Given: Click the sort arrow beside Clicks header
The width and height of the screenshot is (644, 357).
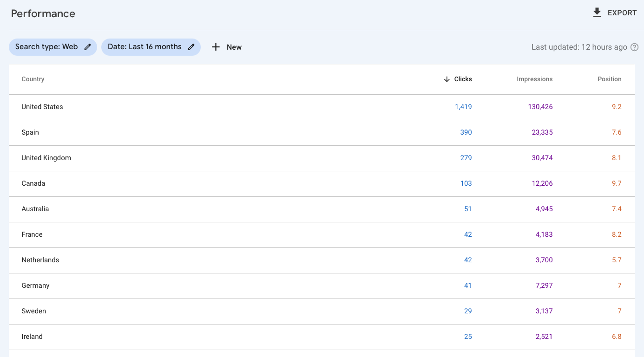Looking at the screenshot, I should (447, 79).
